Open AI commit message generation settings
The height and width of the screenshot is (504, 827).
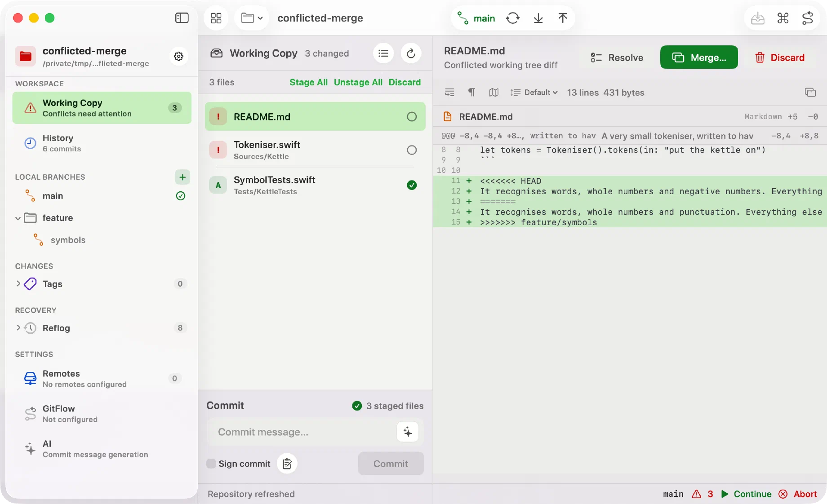pyautogui.click(x=102, y=449)
